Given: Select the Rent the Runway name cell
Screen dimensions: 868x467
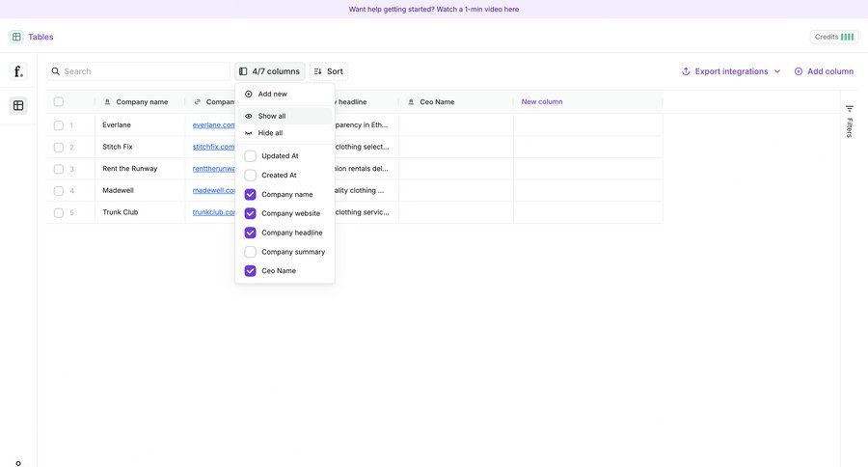Looking at the screenshot, I should 140,169.
